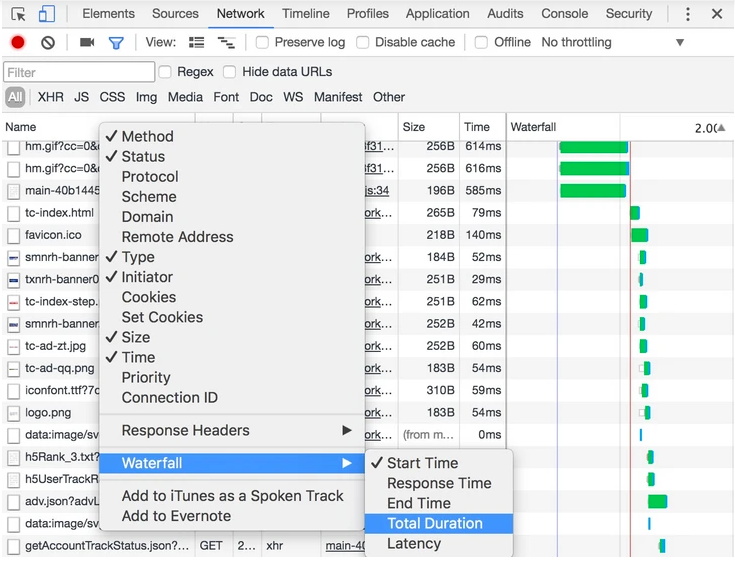Image resolution: width=735 pixels, height=561 pixels.
Task: Check Hide data URLs
Action: coord(229,72)
